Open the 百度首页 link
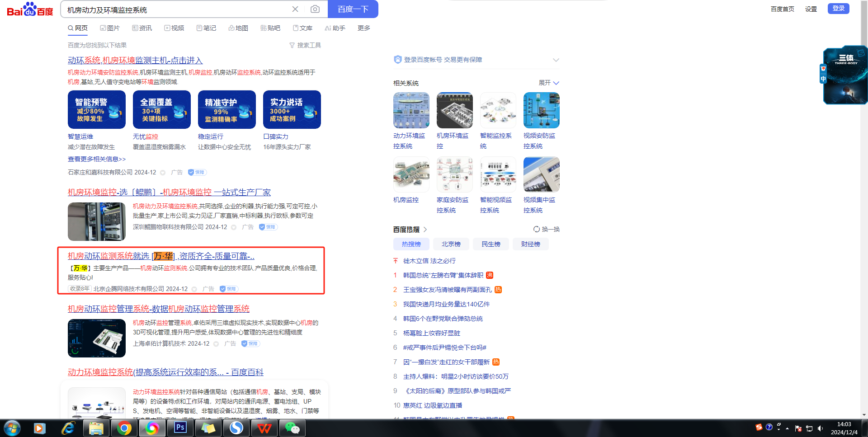Viewport: 868px width, 437px height. click(x=783, y=9)
